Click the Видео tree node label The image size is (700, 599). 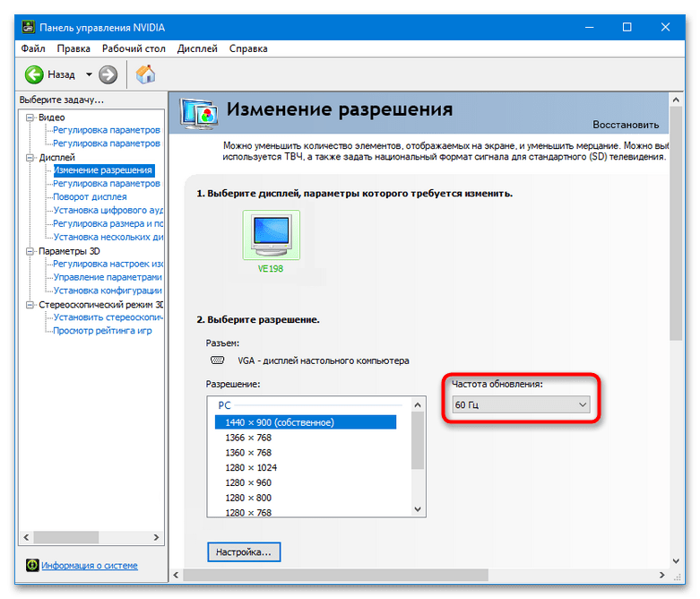click(x=51, y=117)
